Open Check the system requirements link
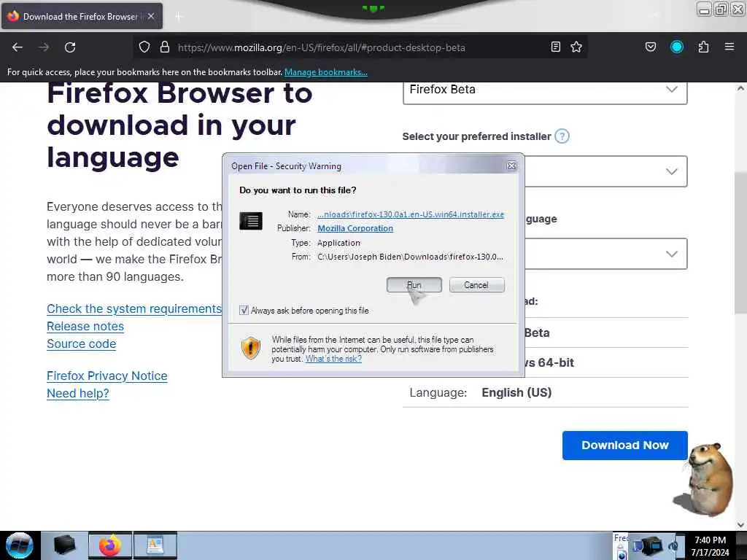 click(134, 308)
